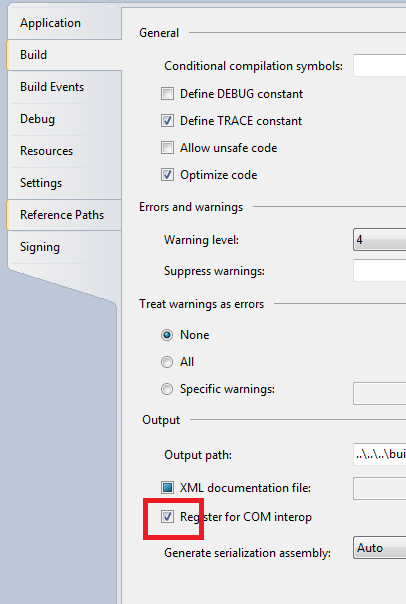Select the Resources tab
Image resolution: width=406 pixels, height=604 pixels.
point(64,151)
